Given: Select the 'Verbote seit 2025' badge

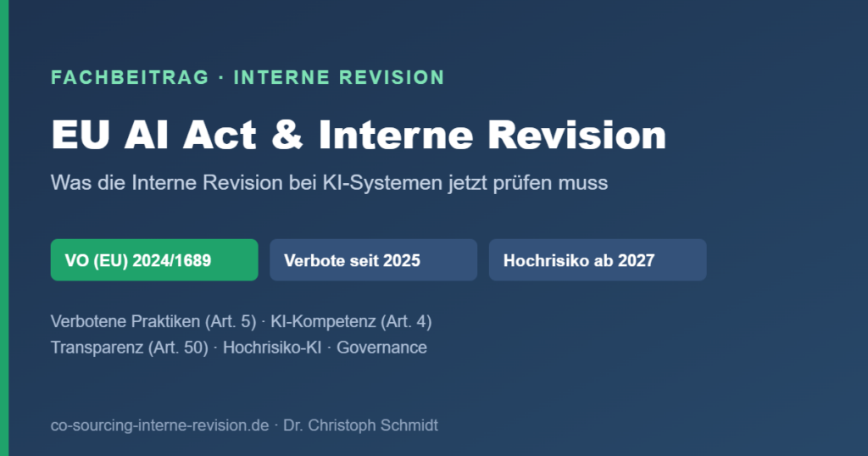Looking at the screenshot, I should click(x=373, y=260).
